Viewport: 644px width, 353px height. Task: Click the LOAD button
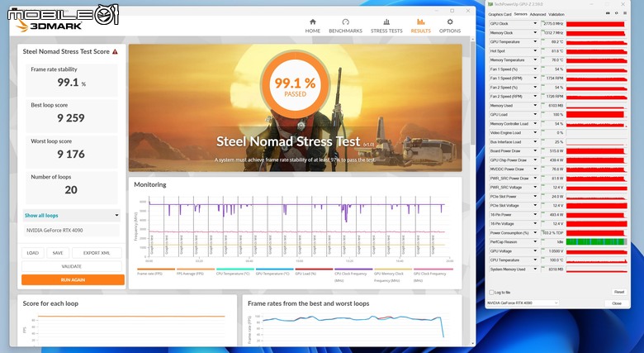pyautogui.click(x=33, y=253)
